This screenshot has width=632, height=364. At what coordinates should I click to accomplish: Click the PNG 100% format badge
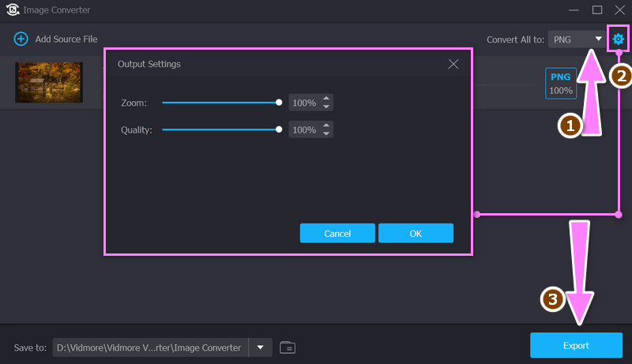click(561, 84)
